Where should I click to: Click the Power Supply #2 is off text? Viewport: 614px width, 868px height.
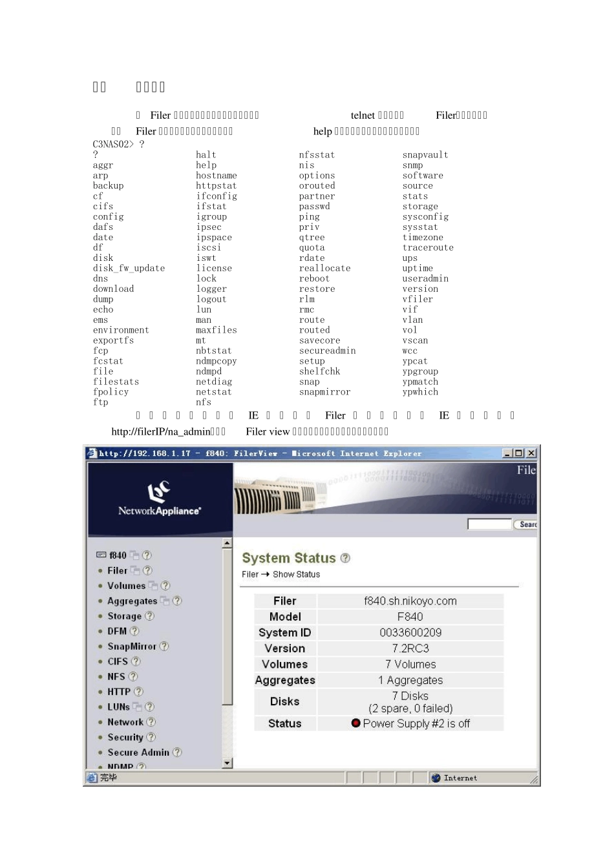[416, 723]
